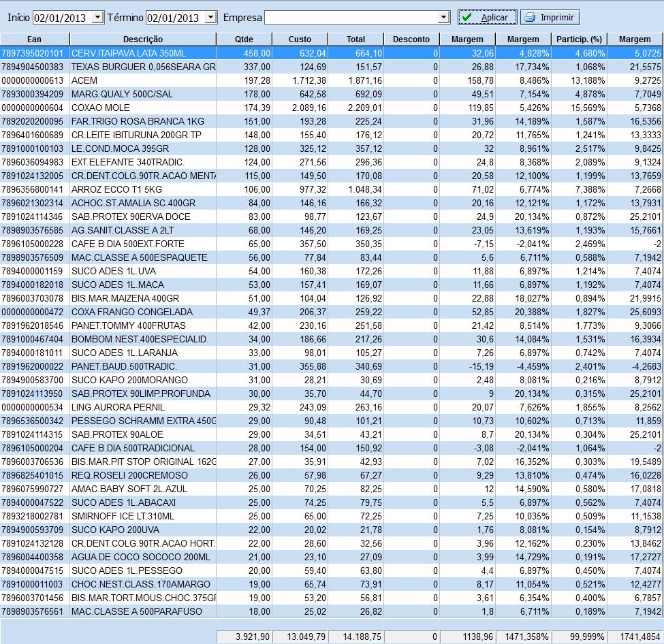Click inside the Empresa field
This screenshot has width=664, height=644.
click(x=351, y=18)
